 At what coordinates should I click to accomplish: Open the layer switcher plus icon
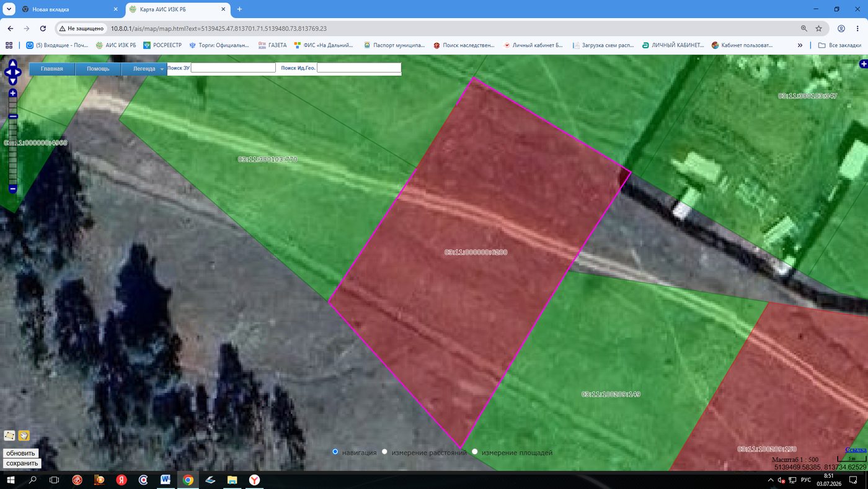[863, 64]
